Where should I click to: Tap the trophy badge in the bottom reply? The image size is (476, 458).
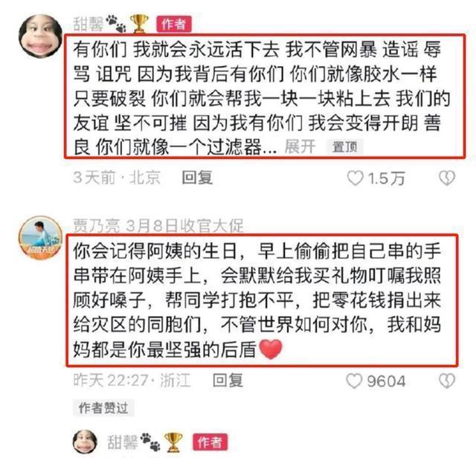[x=173, y=442]
